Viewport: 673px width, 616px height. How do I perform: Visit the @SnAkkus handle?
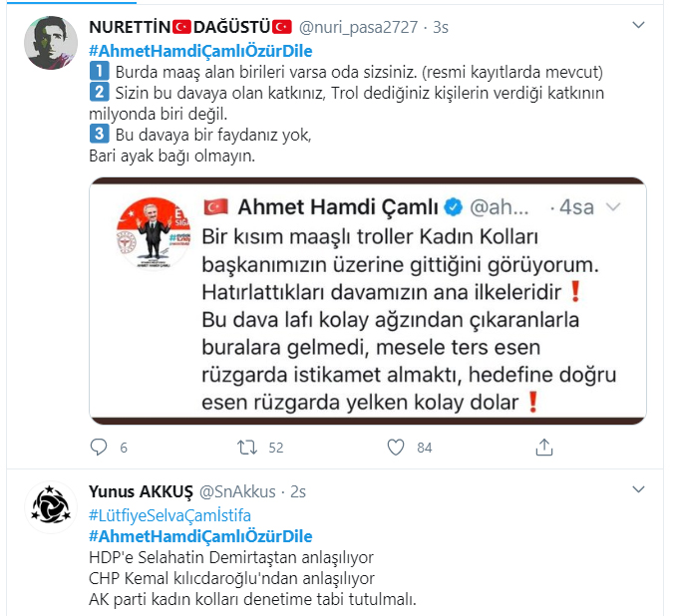tap(237, 491)
